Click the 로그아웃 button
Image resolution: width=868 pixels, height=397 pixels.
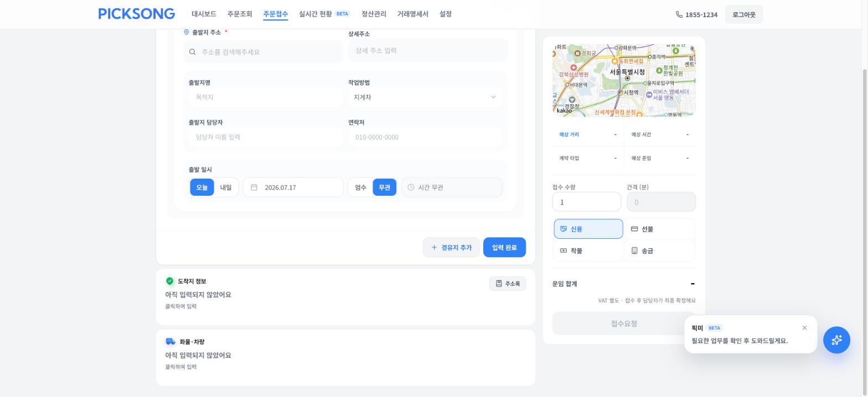tap(743, 14)
